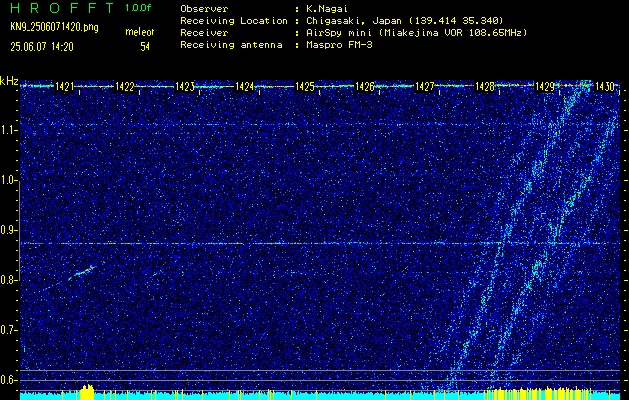Select the 0.8 kHz axis label

[x=9, y=280]
